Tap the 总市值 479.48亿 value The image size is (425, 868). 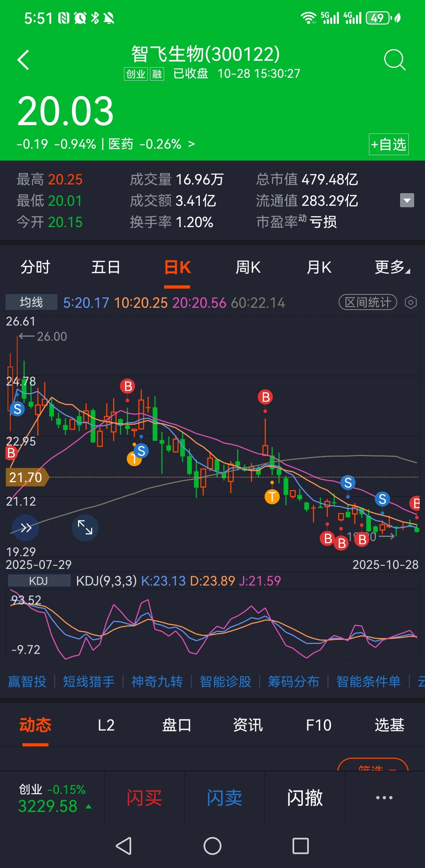(x=307, y=179)
